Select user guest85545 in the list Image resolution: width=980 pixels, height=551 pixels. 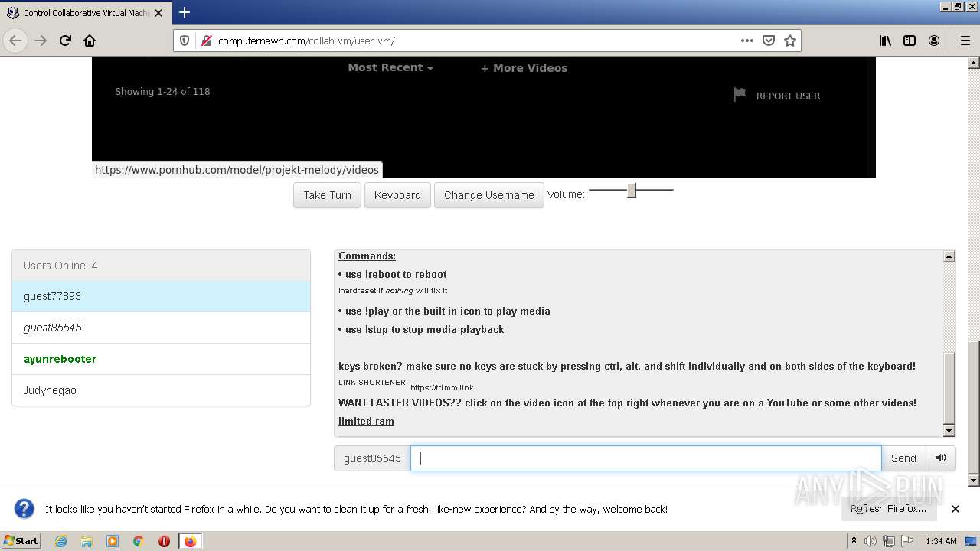(161, 328)
